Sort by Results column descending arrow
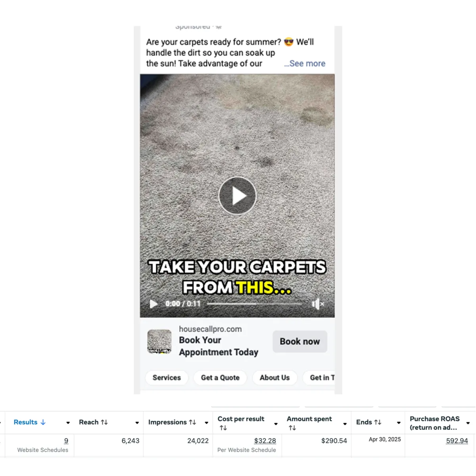The height and width of the screenshot is (476, 476). 43,422
